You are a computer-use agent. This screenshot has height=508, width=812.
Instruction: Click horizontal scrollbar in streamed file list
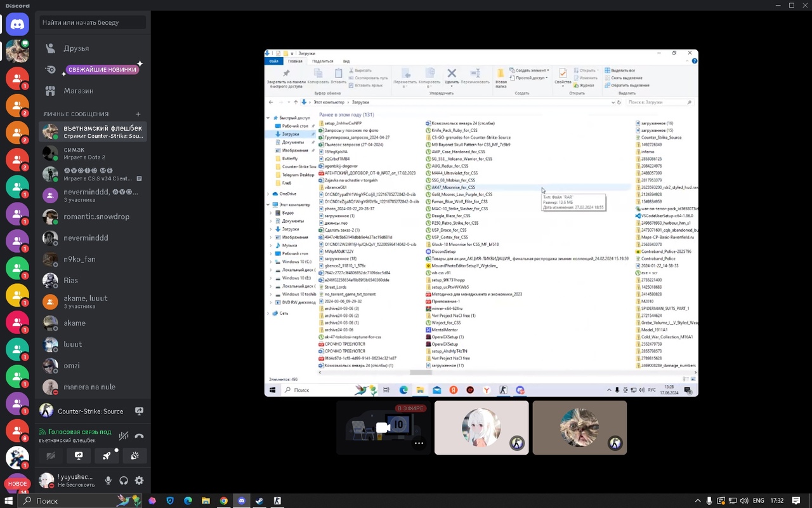click(x=421, y=373)
